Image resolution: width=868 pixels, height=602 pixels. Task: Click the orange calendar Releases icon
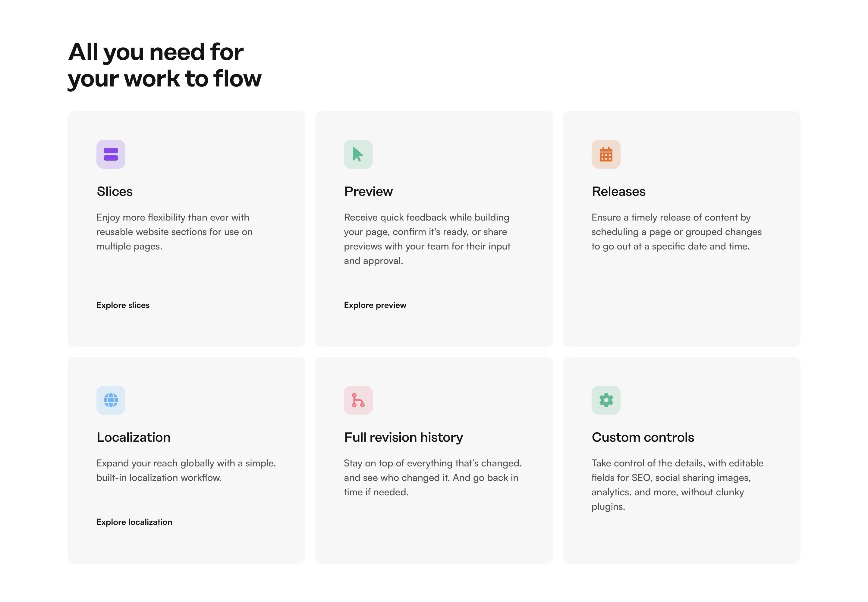605,154
